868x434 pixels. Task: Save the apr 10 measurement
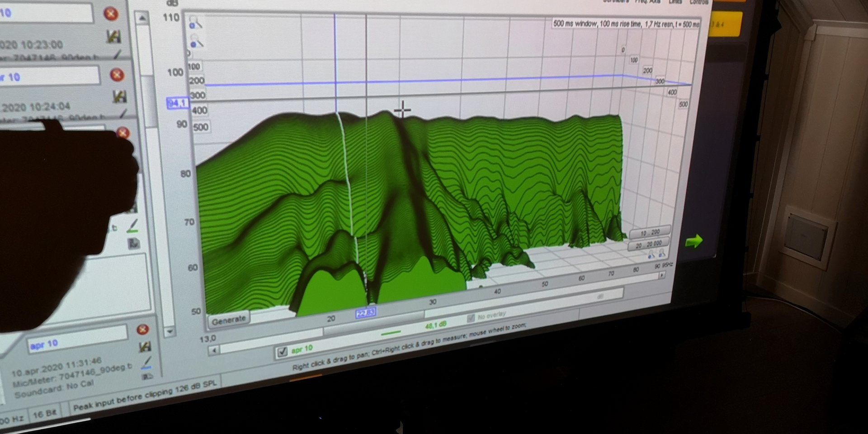tap(145, 347)
